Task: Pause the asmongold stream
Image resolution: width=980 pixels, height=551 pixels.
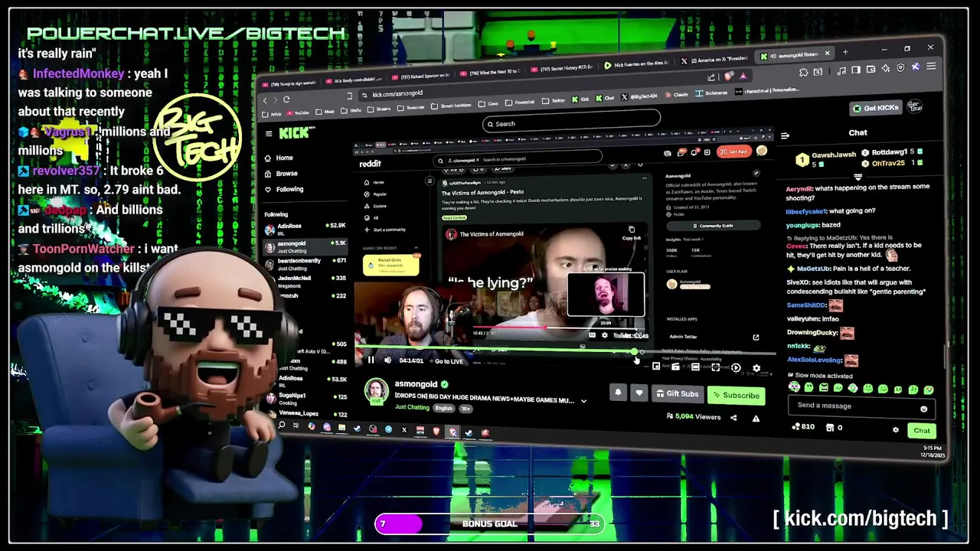Action: [x=371, y=360]
